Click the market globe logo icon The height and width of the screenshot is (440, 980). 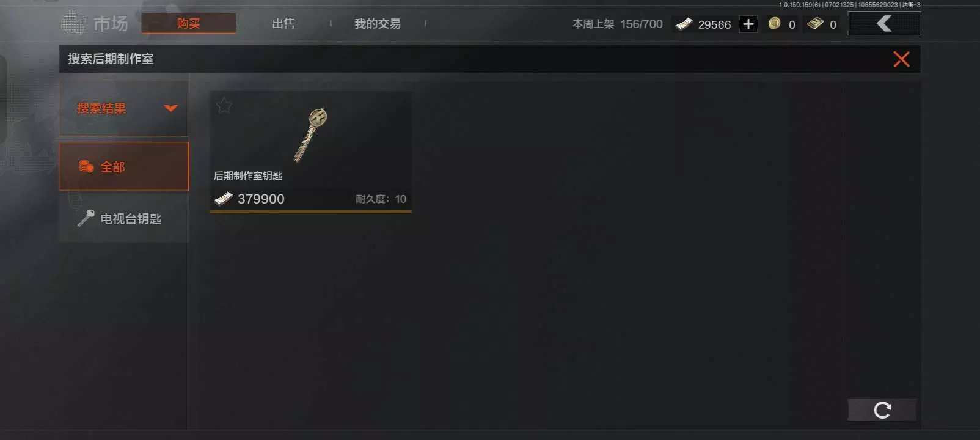coord(73,23)
